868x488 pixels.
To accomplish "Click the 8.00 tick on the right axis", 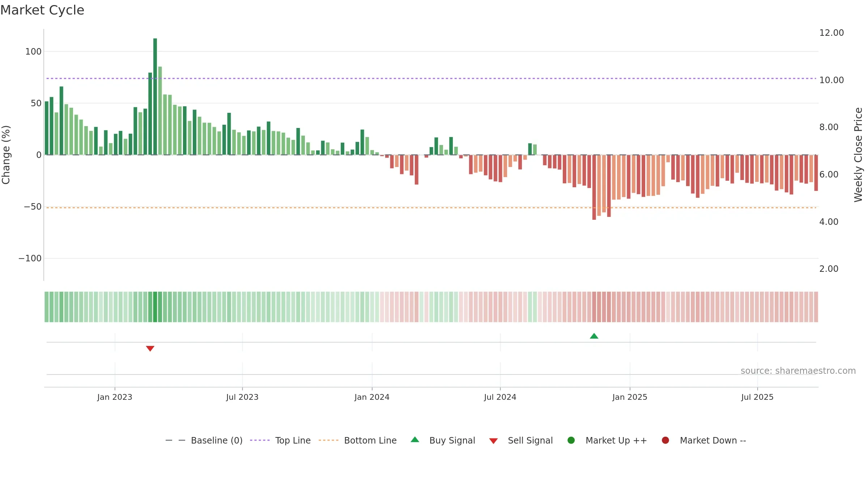I will (x=829, y=127).
